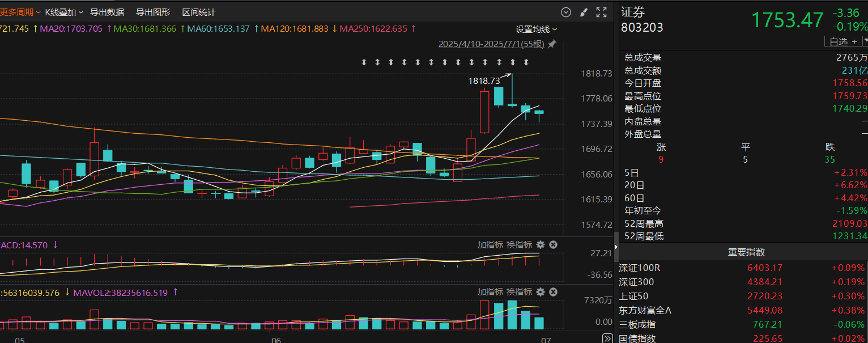Open 区间统计 interval statistics
Screen dimensions: 868x343
point(199,12)
